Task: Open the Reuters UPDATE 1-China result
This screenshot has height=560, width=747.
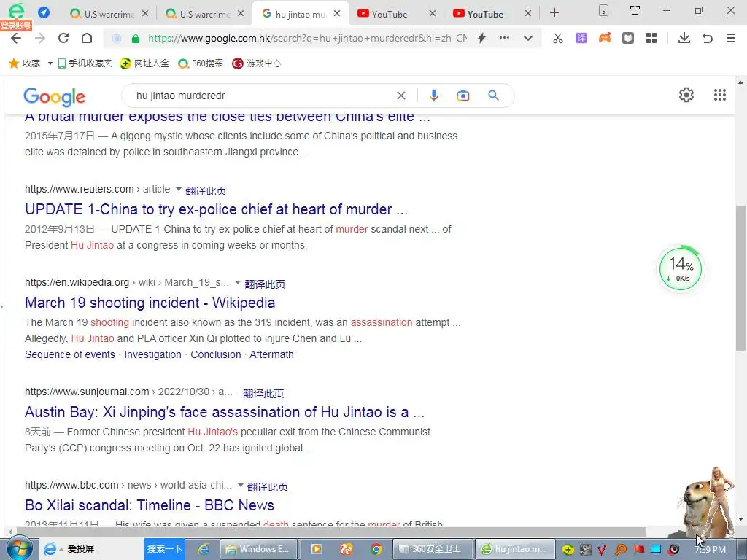Action: click(216, 209)
